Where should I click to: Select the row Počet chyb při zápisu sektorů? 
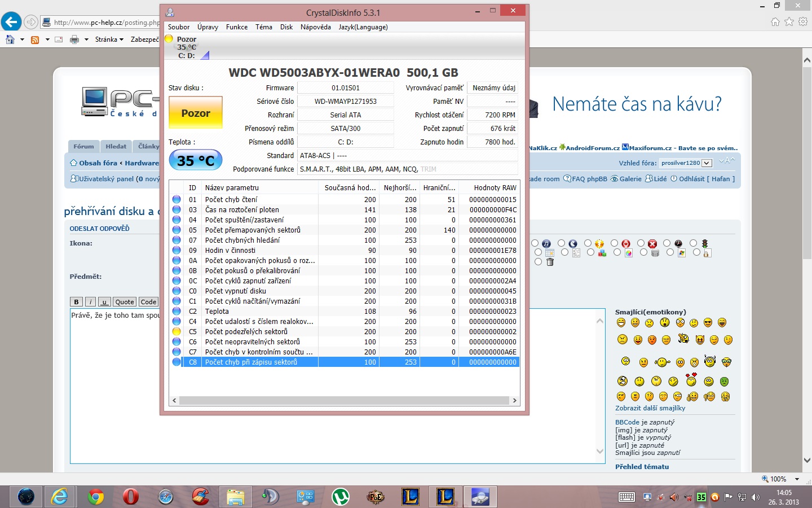click(345, 362)
